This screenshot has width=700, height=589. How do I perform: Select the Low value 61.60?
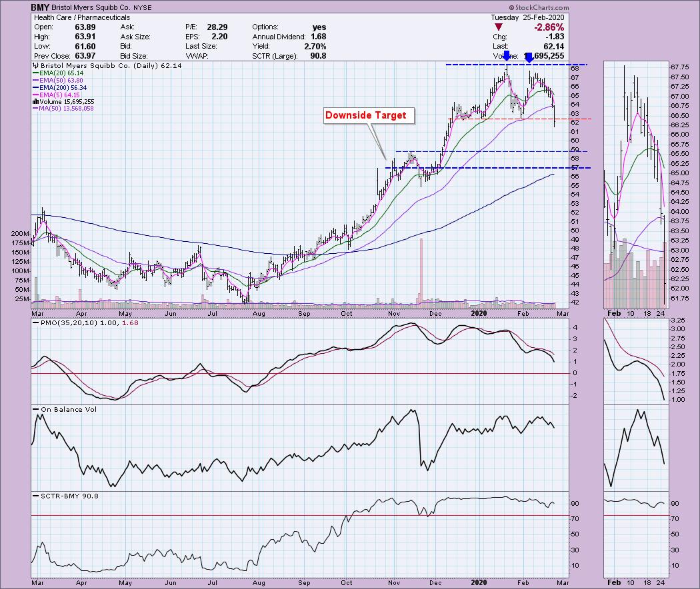[85, 47]
